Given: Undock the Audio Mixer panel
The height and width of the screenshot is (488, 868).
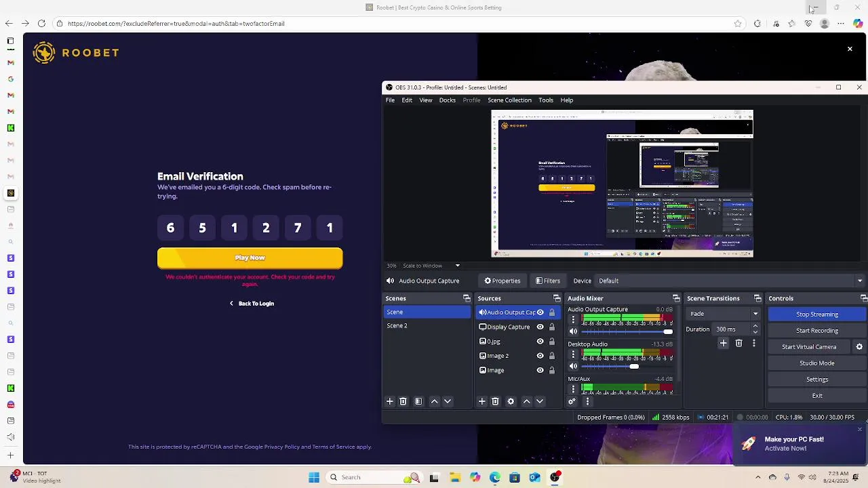Looking at the screenshot, I should tap(676, 298).
